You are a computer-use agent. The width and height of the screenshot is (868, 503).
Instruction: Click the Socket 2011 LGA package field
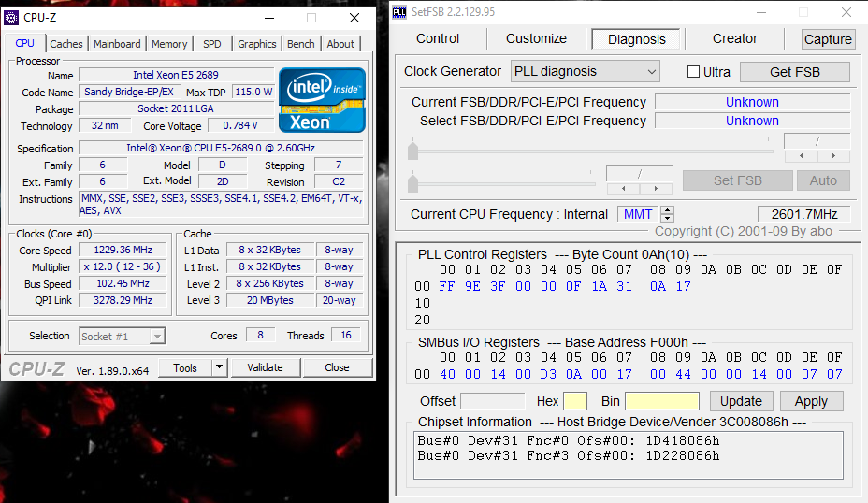[176, 108]
